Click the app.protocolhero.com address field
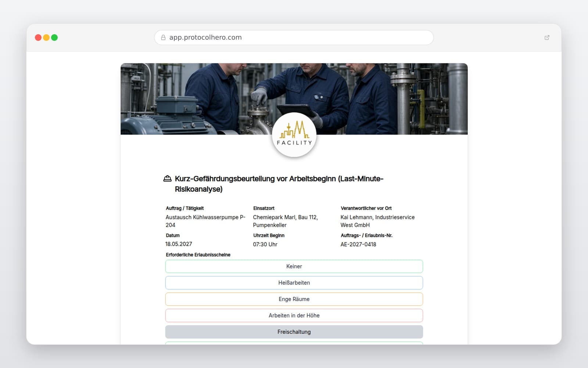Screen dimensions: 588x368 294,38
